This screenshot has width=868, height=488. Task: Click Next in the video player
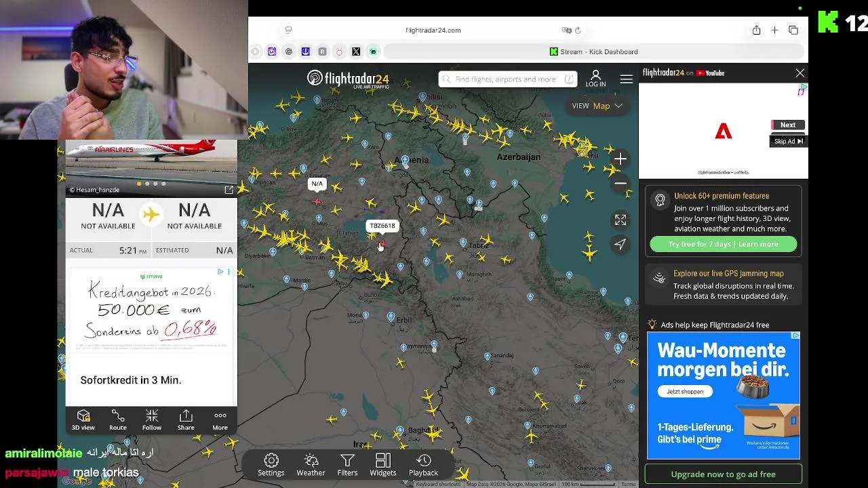787,125
